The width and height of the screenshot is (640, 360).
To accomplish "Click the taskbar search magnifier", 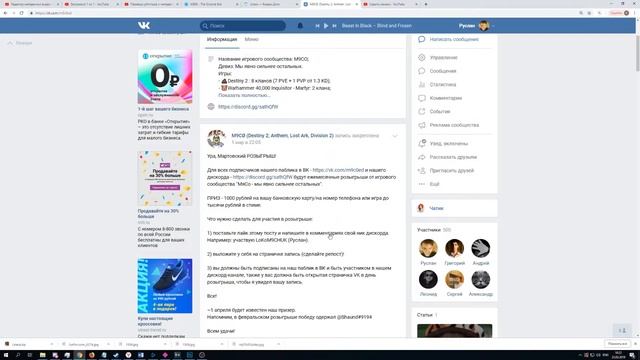I will [18, 355].
